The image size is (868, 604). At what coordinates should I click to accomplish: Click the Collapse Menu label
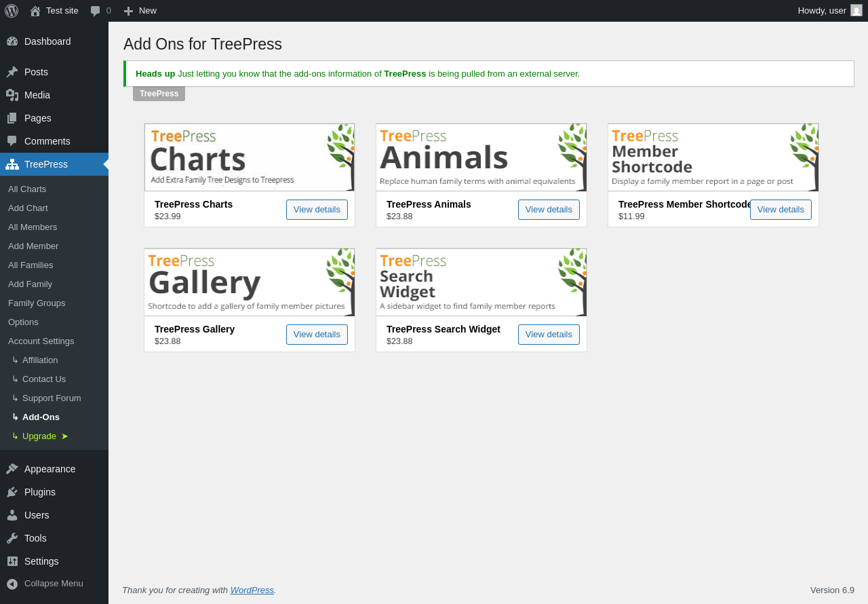pos(54,584)
